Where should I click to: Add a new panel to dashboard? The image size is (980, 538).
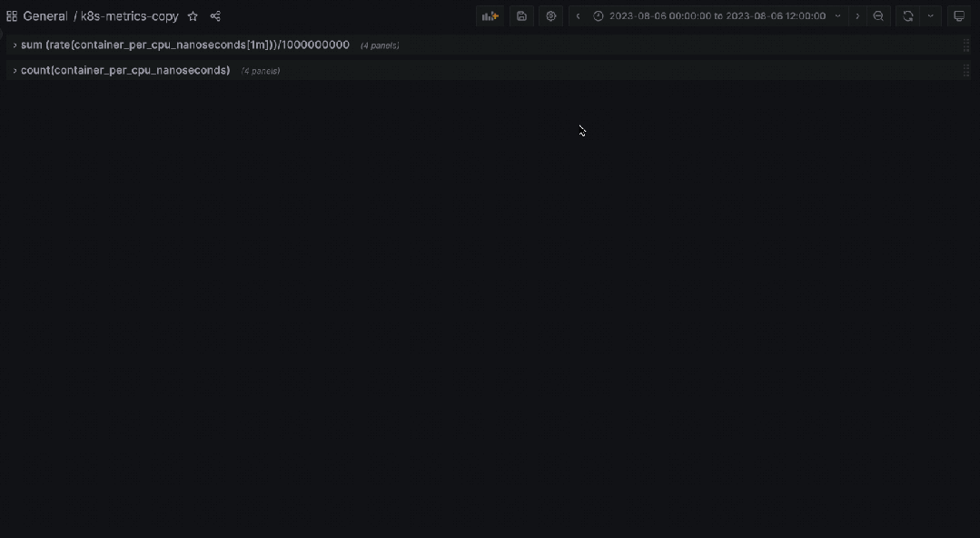(x=490, y=16)
